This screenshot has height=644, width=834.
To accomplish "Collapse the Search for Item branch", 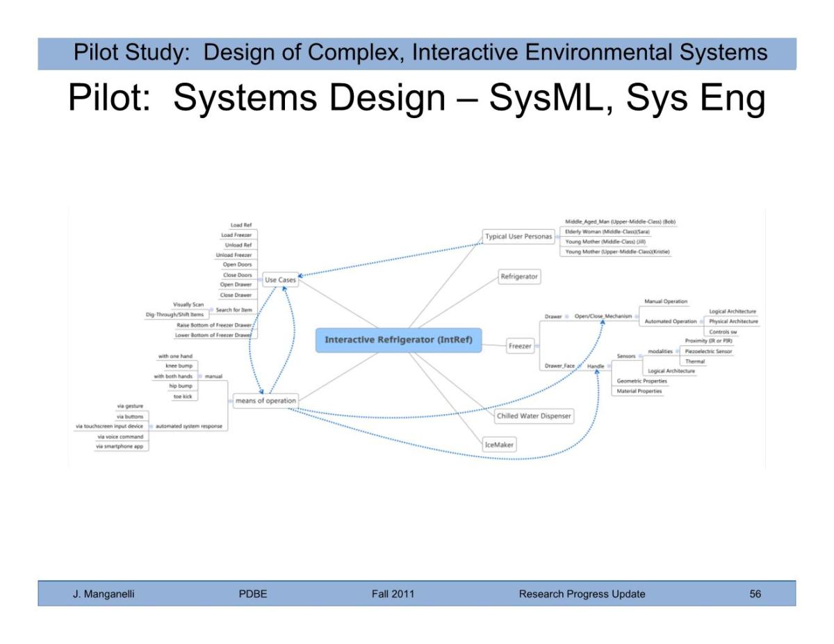I will tap(211, 310).
